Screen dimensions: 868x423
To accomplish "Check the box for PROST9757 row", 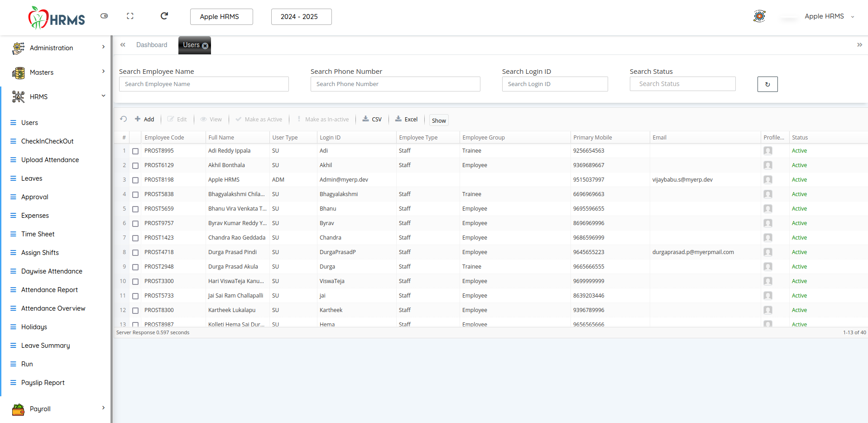I will (135, 224).
